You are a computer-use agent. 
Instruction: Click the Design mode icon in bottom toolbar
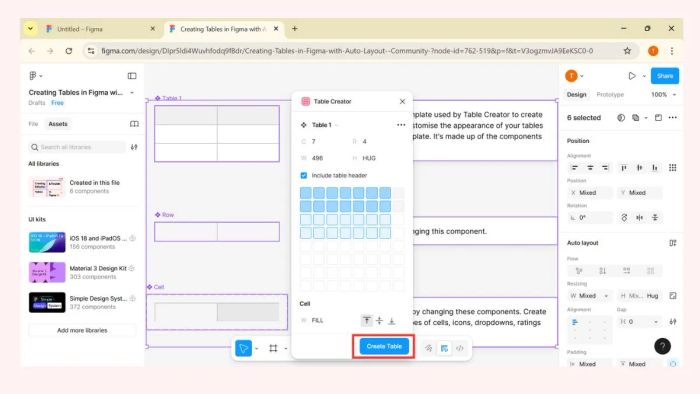(444, 348)
